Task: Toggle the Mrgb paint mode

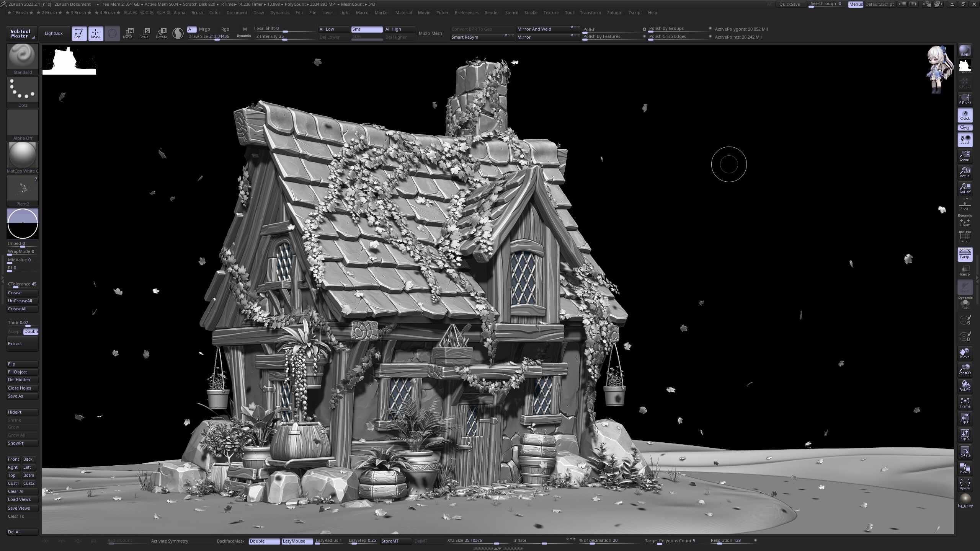Action: click(x=205, y=29)
